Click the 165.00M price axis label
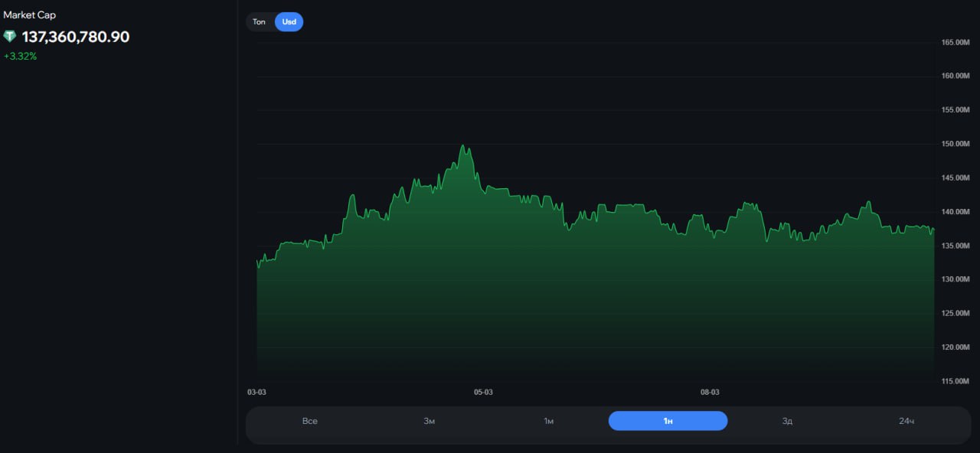 pos(955,42)
